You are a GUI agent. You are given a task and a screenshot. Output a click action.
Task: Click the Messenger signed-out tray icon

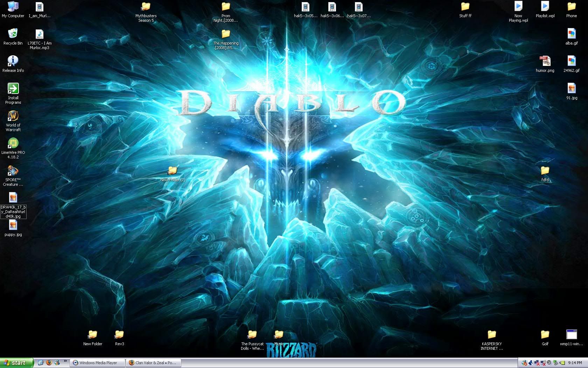[x=524, y=363]
